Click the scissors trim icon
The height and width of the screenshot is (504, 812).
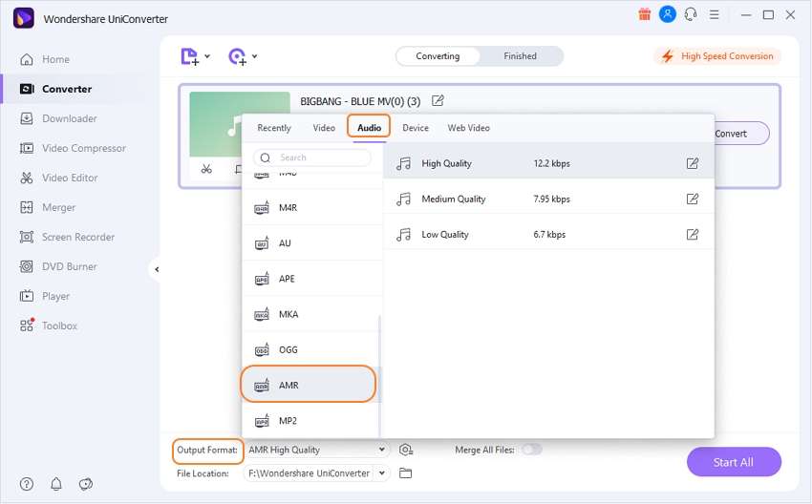[206, 169]
